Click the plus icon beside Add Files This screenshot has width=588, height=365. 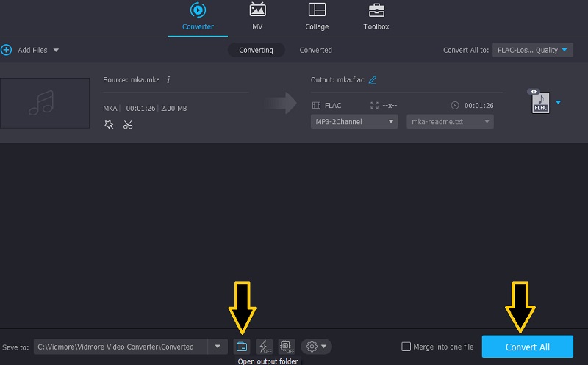point(7,50)
